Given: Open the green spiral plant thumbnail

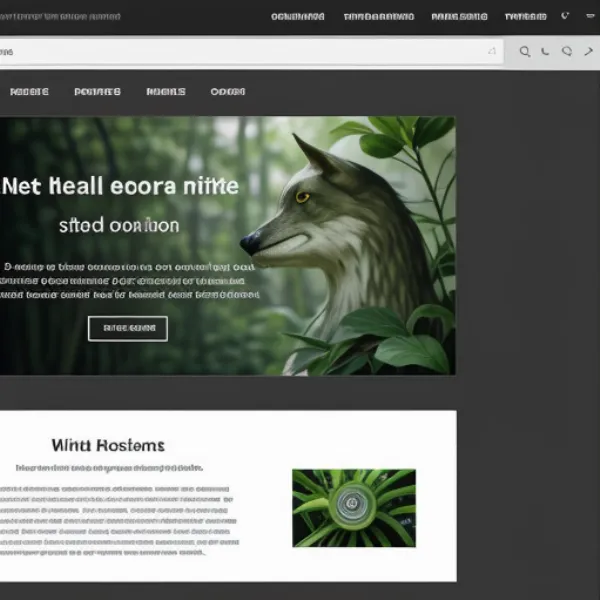Looking at the screenshot, I should click(354, 508).
